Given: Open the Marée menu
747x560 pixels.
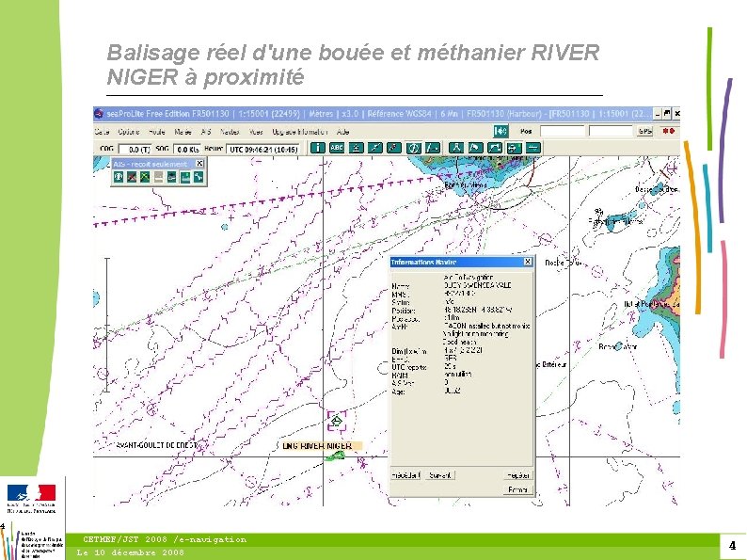Looking at the screenshot, I should click(x=183, y=132).
